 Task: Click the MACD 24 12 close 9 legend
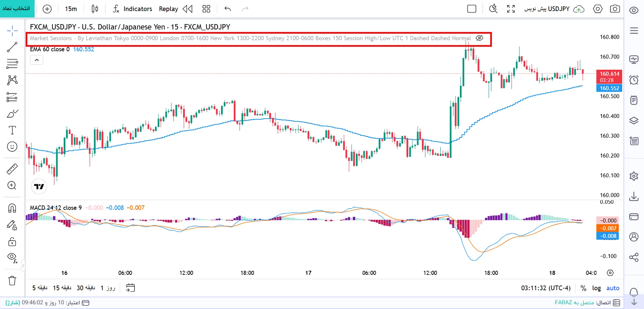click(56, 208)
